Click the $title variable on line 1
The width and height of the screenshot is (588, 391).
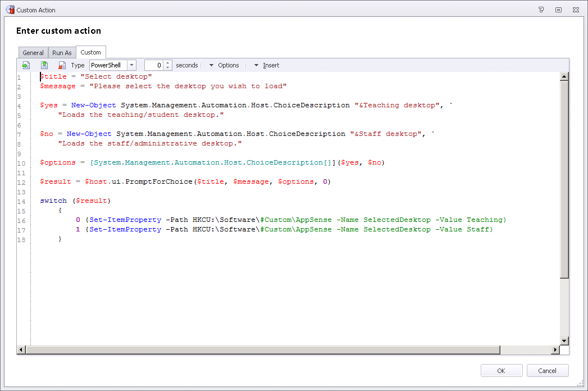coord(53,76)
